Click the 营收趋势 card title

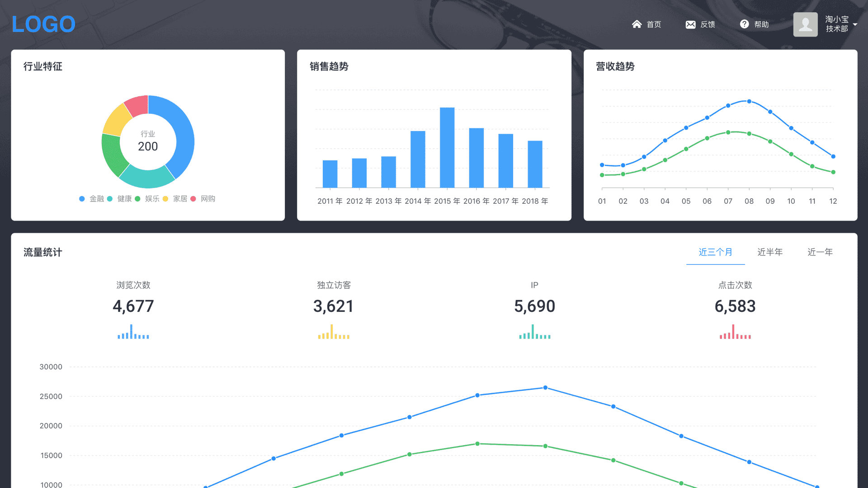click(x=615, y=66)
